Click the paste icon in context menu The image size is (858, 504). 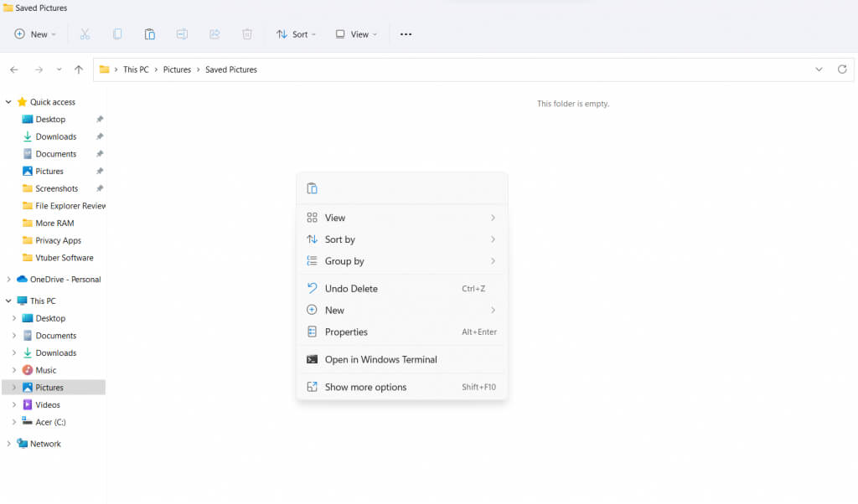click(312, 188)
